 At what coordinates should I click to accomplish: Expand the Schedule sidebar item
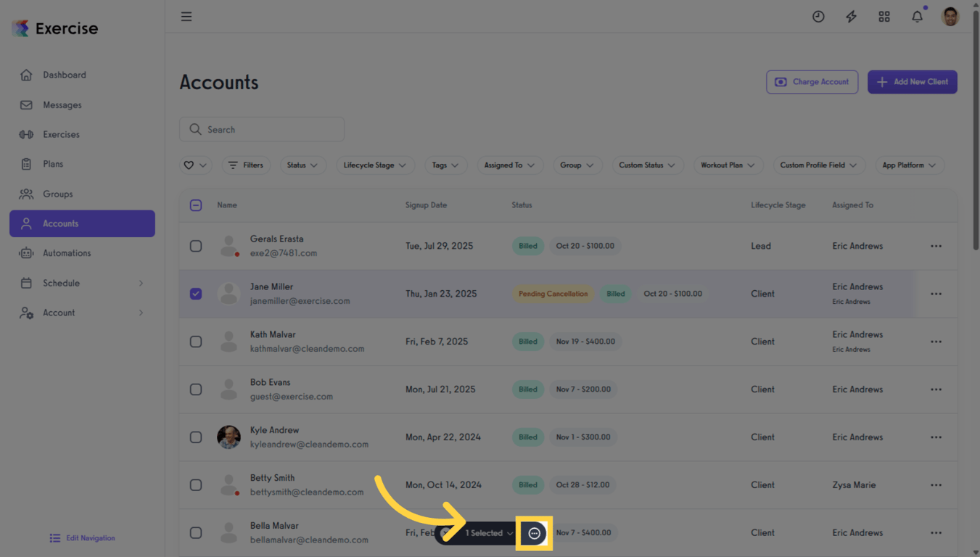tap(62, 283)
